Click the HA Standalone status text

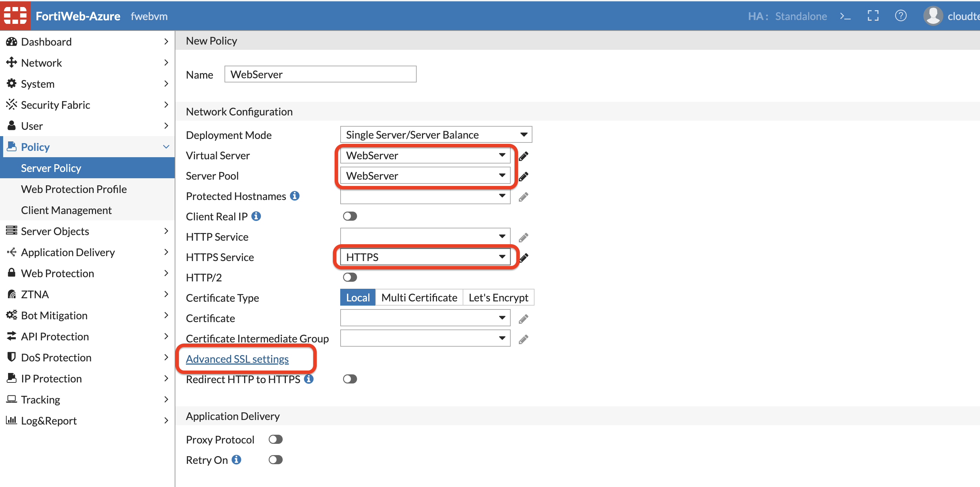point(787,16)
